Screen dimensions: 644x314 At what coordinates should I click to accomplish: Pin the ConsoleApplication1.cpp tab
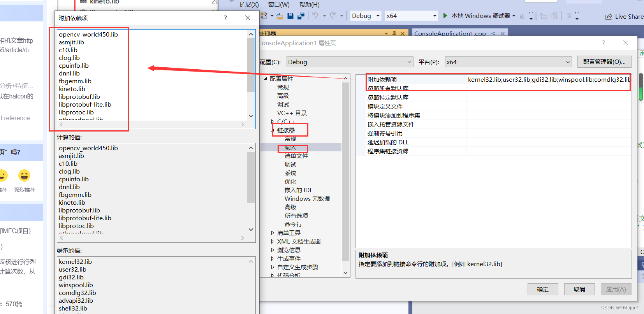(x=494, y=34)
